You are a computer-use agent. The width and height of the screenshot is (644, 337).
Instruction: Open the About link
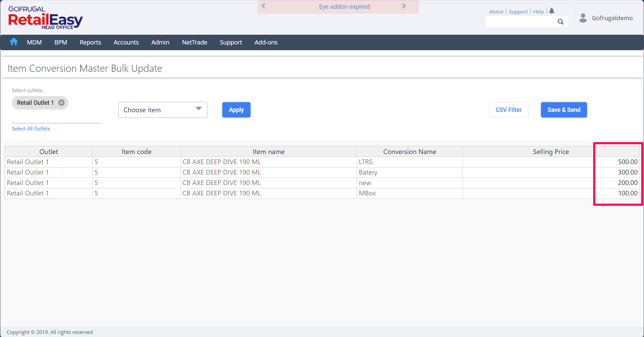tap(496, 11)
